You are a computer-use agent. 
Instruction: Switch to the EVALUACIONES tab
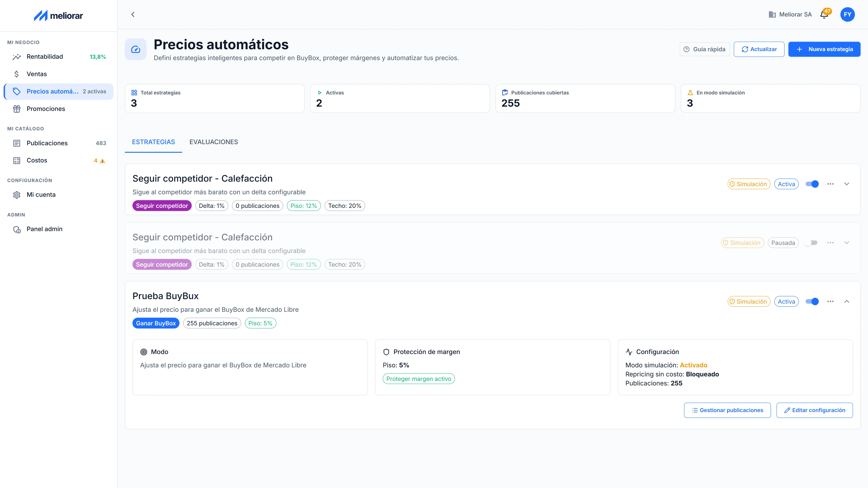click(214, 142)
